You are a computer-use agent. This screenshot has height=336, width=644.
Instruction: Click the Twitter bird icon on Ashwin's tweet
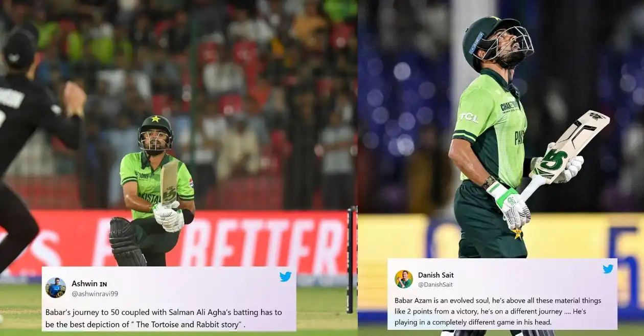click(x=285, y=277)
